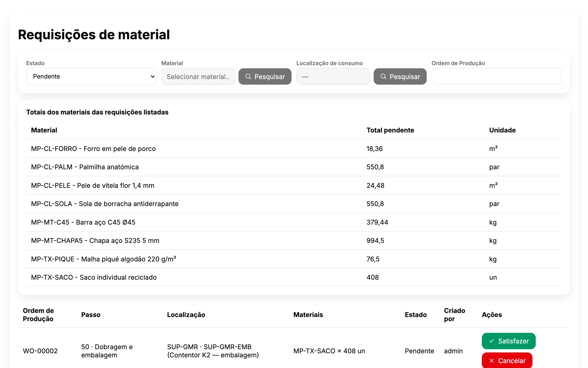
Task: Click the WO-00002 order cell
Action: point(40,351)
